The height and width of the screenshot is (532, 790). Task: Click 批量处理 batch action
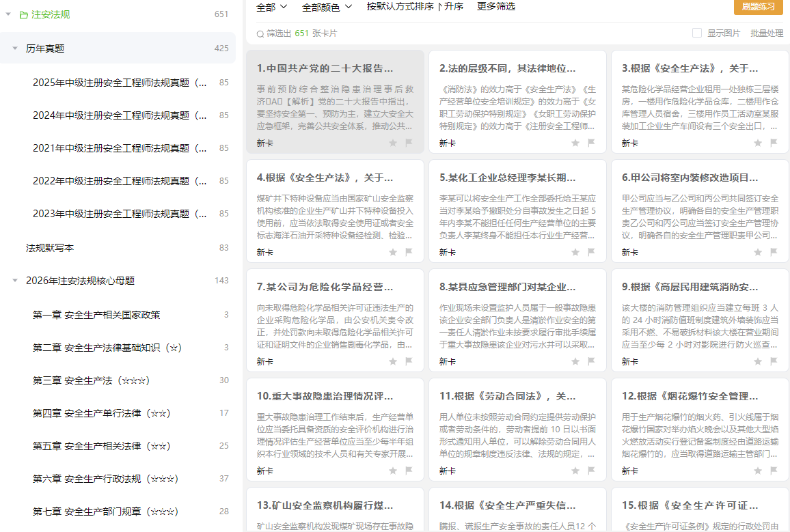[x=767, y=33]
